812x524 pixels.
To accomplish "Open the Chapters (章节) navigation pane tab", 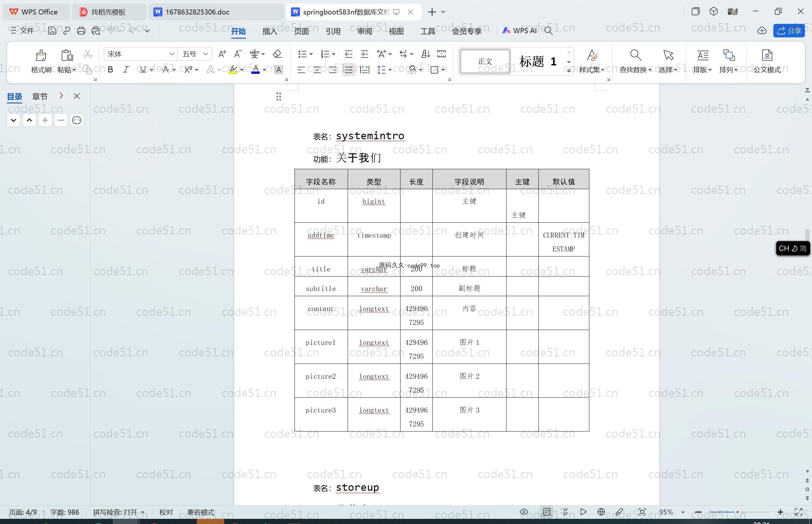I will coord(40,97).
